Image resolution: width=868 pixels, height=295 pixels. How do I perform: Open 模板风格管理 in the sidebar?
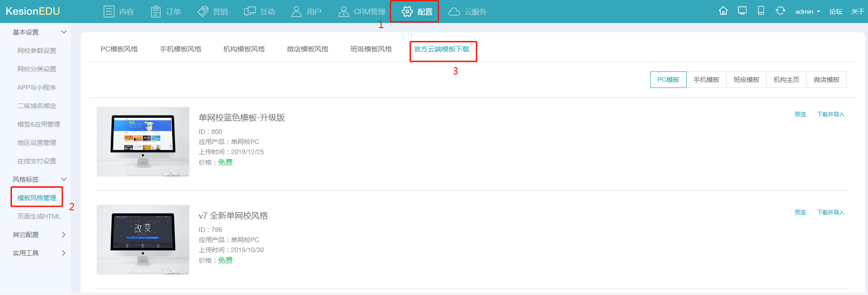[x=37, y=198]
